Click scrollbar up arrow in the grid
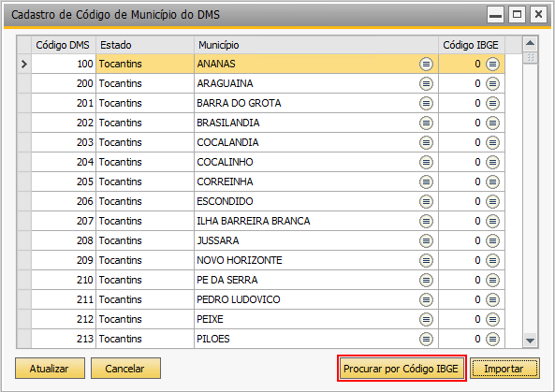555x392 pixels. tap(530, 44)
